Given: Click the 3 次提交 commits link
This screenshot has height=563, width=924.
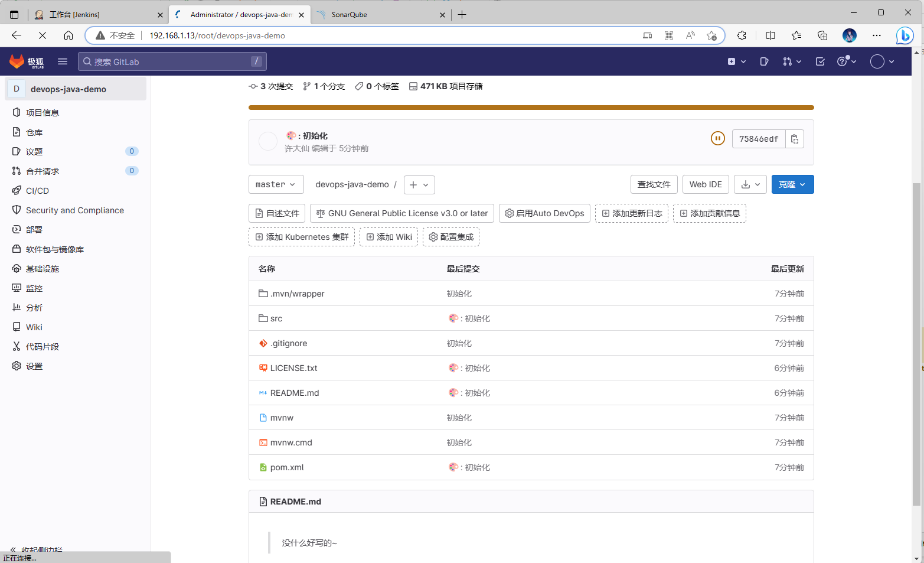Looking at the screenshot, I should coord(271,86).
